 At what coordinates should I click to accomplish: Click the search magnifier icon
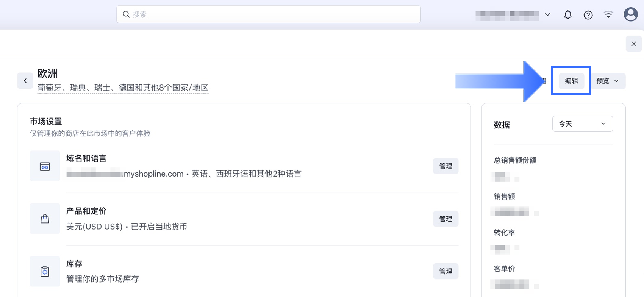[126, 14]
